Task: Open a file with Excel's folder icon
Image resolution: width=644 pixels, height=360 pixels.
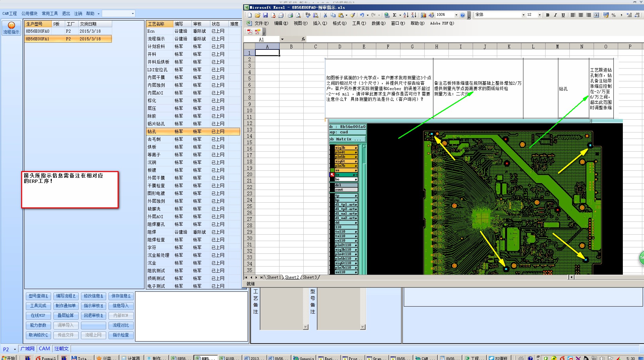Action: pyautogui.click(x=258, y=15)
